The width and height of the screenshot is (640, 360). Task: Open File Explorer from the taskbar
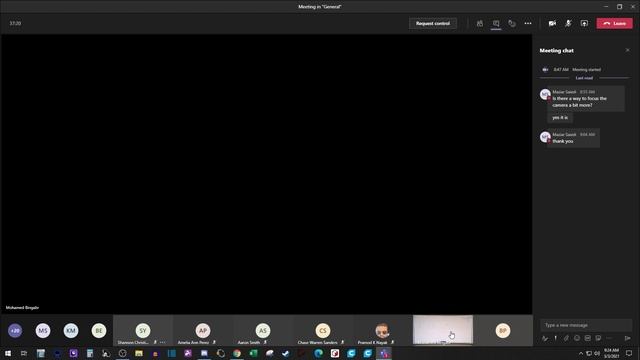click(x=139, y=353)
